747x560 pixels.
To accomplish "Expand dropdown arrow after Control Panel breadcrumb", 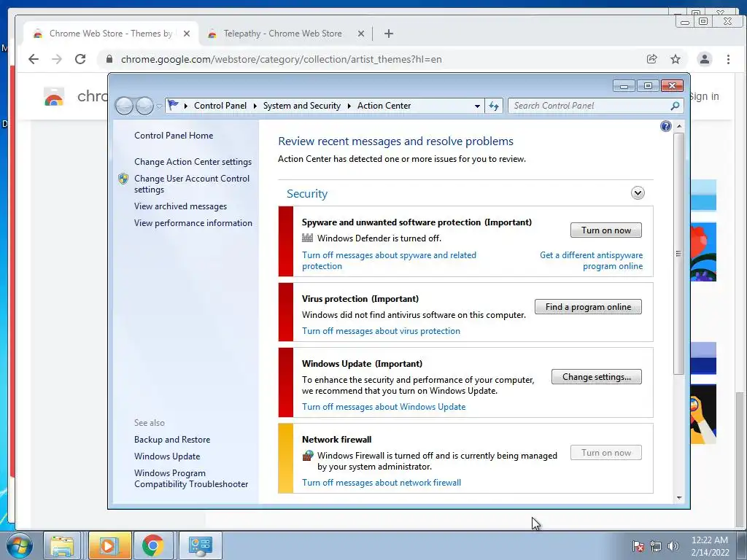I will click(255, 106).
